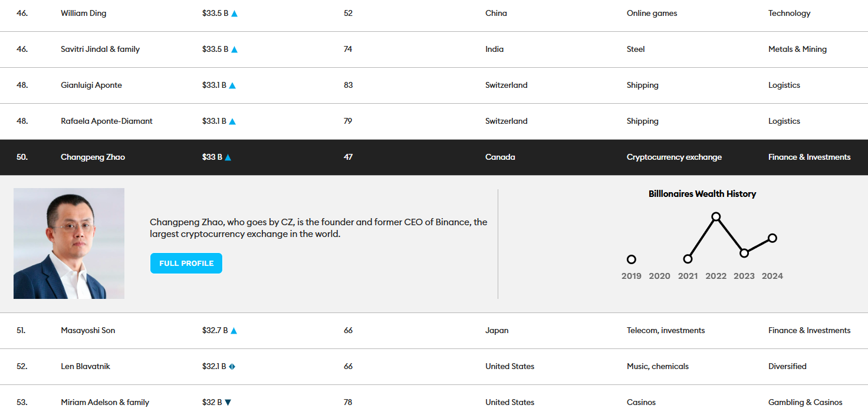Select the 2019 data point on wealth chart
868x418 pixels.
[632, 259]
